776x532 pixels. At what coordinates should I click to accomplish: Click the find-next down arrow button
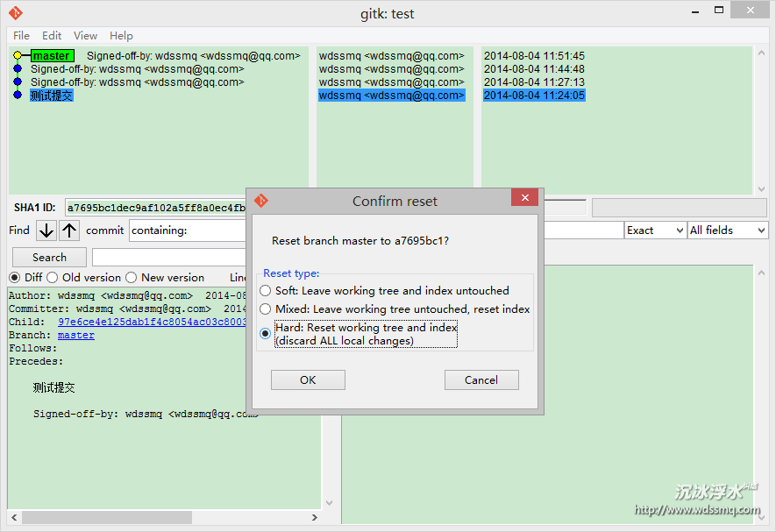pos(46,231)
